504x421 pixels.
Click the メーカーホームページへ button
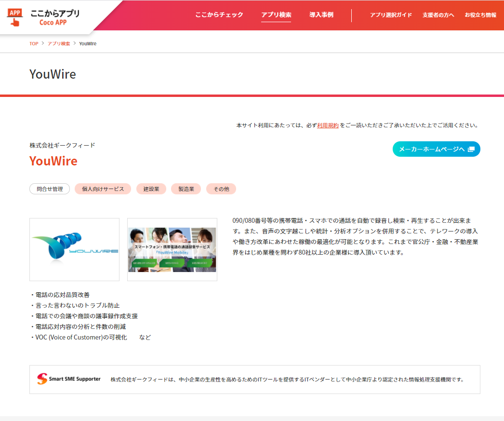coord(436,149)
